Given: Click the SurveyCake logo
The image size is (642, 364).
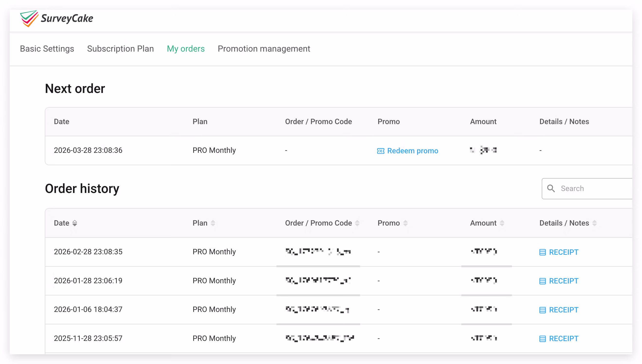Looking at the screenshot, I should [x=56, y=18].
